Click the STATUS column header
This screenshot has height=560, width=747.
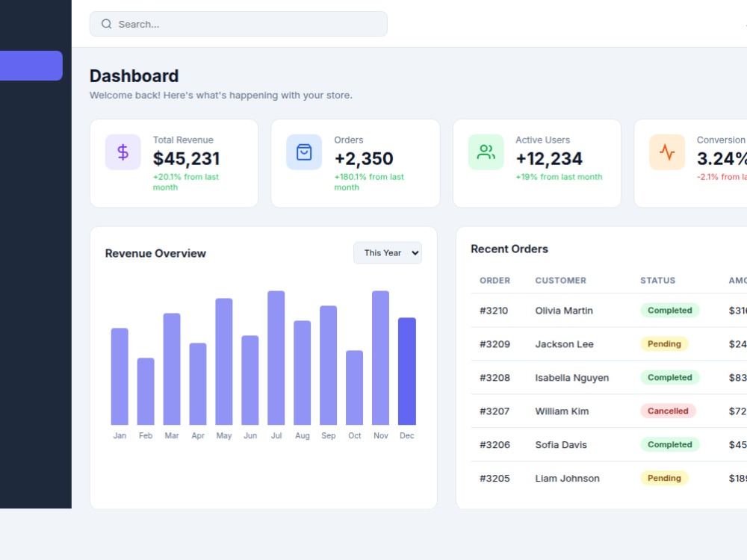(657, 281)
